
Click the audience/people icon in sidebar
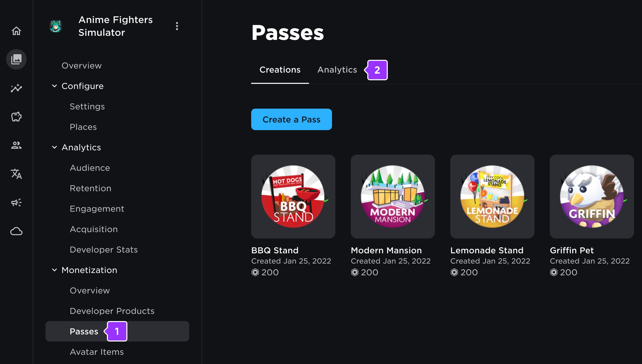tap(16, 145)
